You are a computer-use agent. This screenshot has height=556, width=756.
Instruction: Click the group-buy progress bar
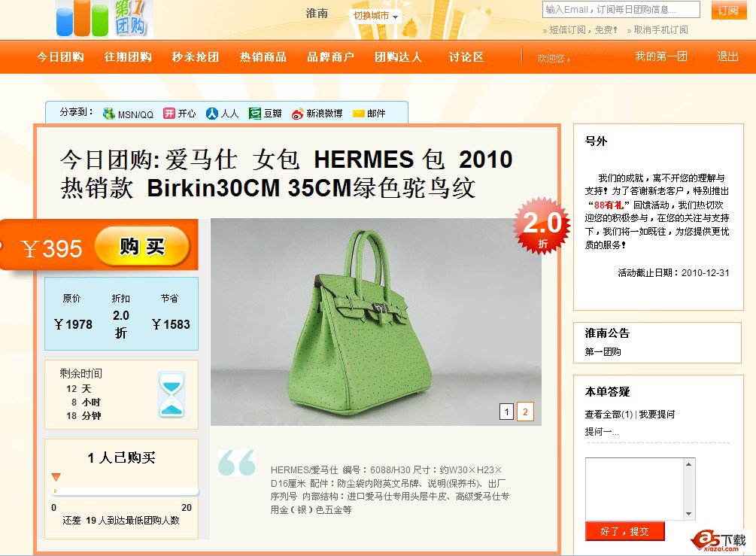pyautogui.click(x=125, y=491)
